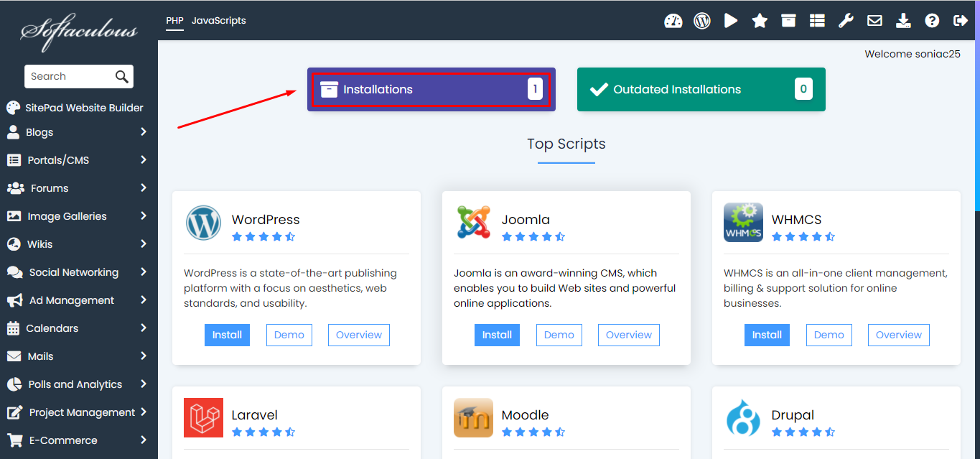Expand the Portals/CMS category chevron
Viewport: 980px width, 459px height.
pyautogui.click(x=144, y=159)
